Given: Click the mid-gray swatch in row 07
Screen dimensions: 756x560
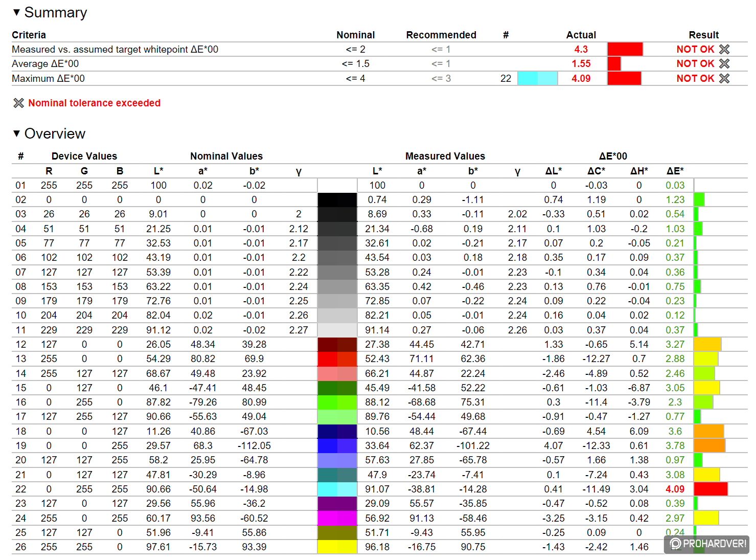Looking at the screenshot, I should coord(337,272).
